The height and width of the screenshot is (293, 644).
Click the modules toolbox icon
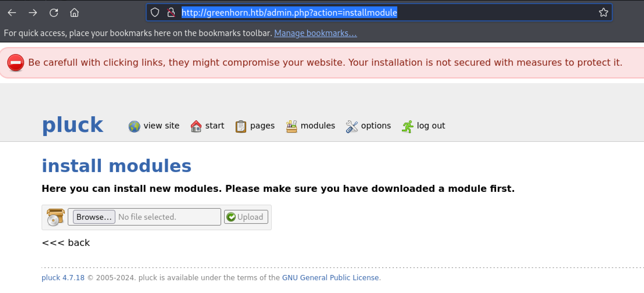click(291, 126)
